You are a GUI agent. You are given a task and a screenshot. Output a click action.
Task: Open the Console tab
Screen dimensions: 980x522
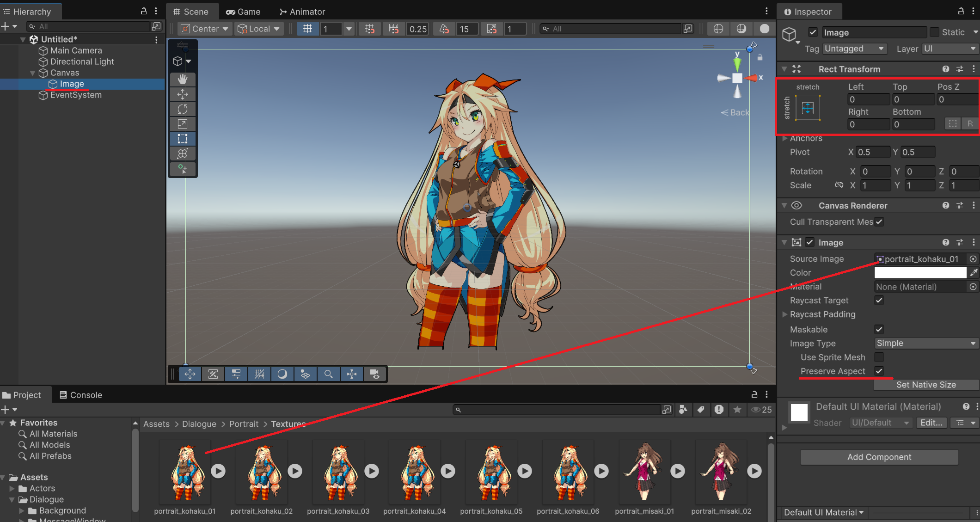81,395
